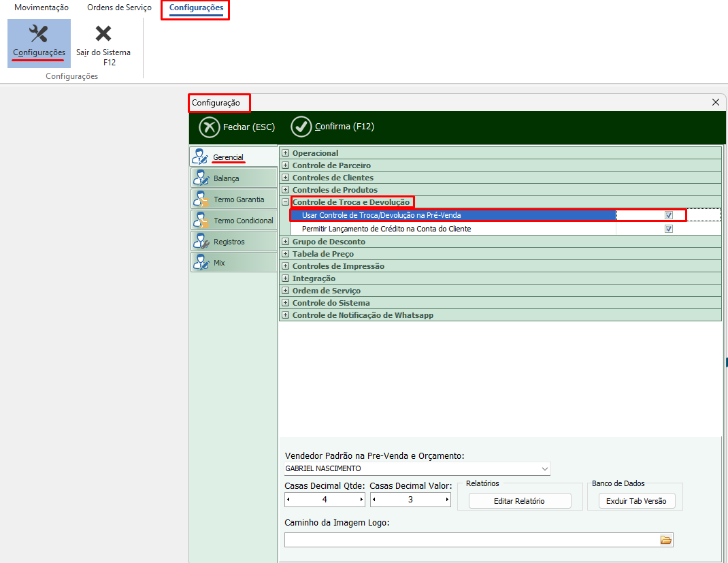Screen dimensions: 728x563
Task: Expand the Operacional group
Action: pos(286,153)
